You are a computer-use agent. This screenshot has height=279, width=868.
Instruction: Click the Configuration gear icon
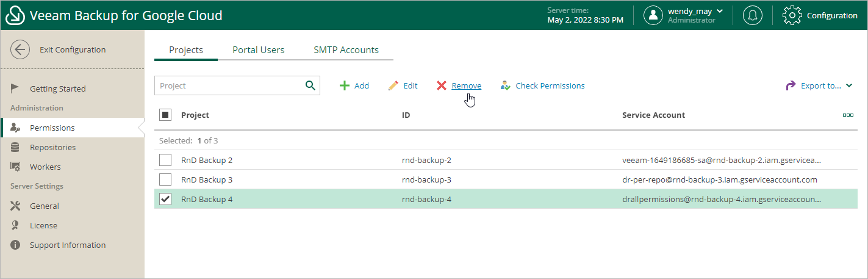pos(792,15)
